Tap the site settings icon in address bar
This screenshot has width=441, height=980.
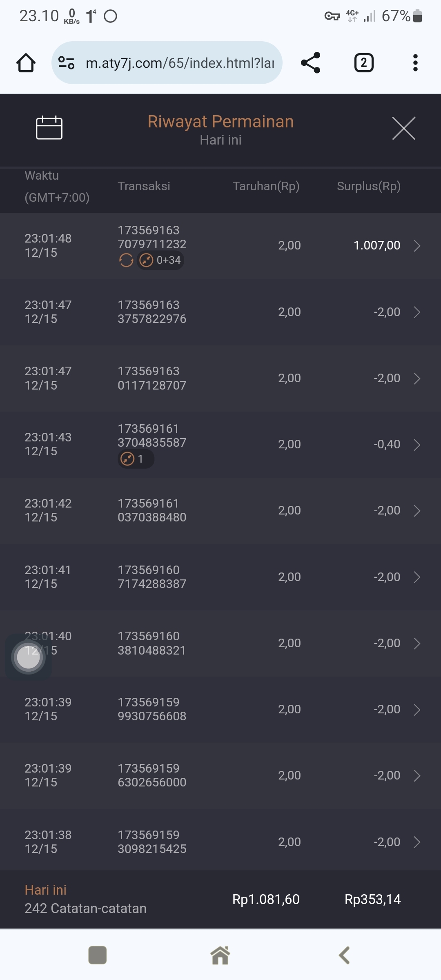point(66,63)
